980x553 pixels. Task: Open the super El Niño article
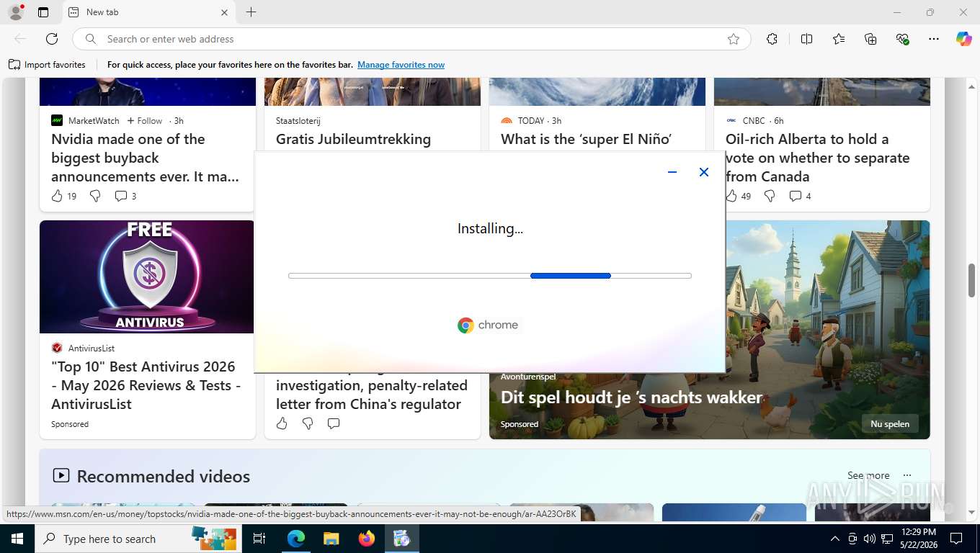pyautogui.click(x=586, y=139)
